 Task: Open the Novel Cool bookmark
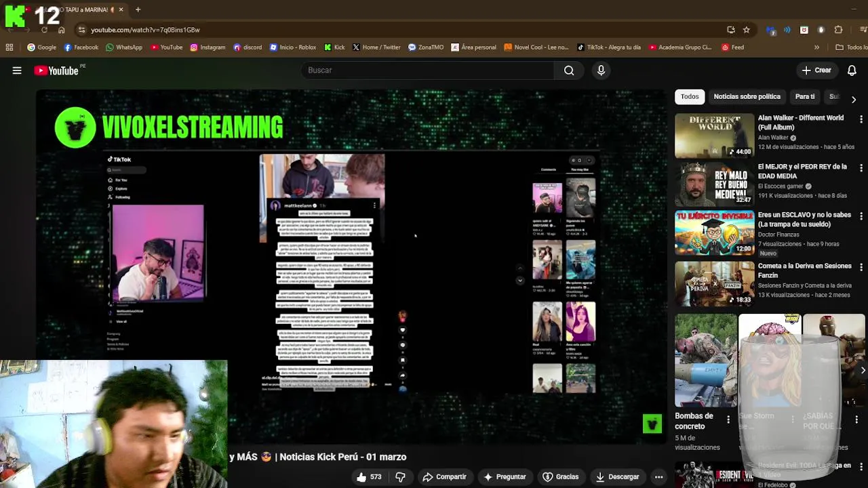[536, 47]
